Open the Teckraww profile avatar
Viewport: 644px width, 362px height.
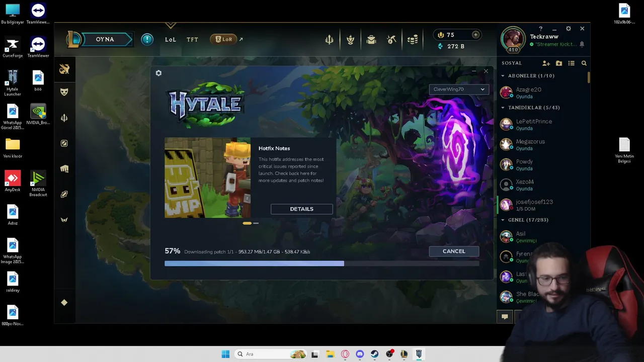513,40
